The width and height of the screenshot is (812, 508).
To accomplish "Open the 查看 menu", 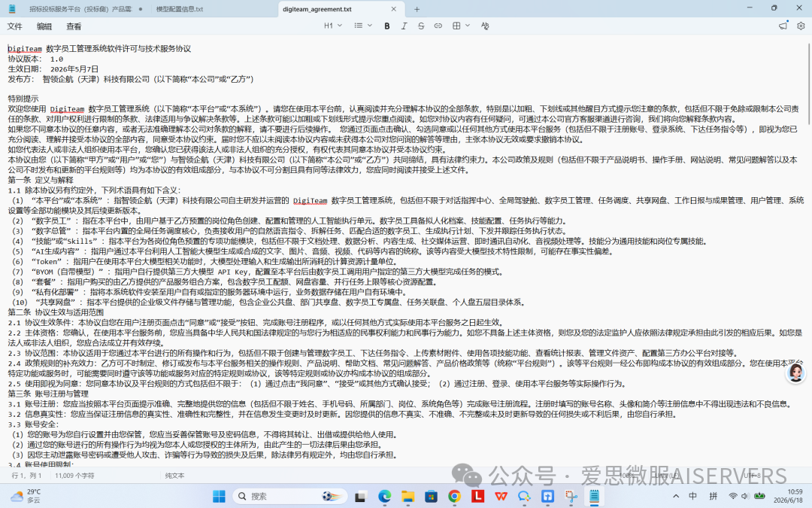I will coord(74,26).
